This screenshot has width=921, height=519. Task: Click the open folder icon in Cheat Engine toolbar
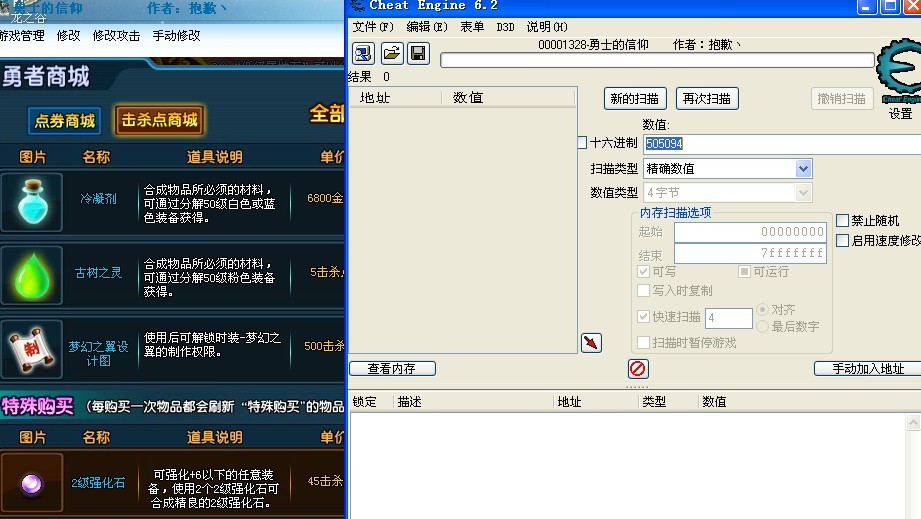(391, 53)
